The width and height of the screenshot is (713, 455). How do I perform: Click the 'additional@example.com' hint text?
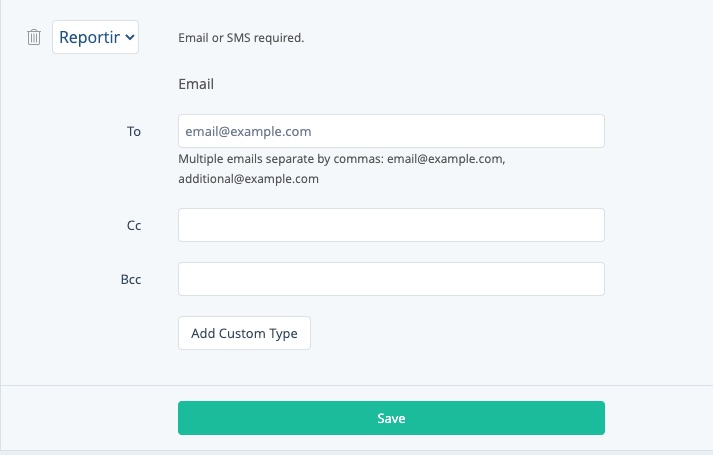[248, 179]
